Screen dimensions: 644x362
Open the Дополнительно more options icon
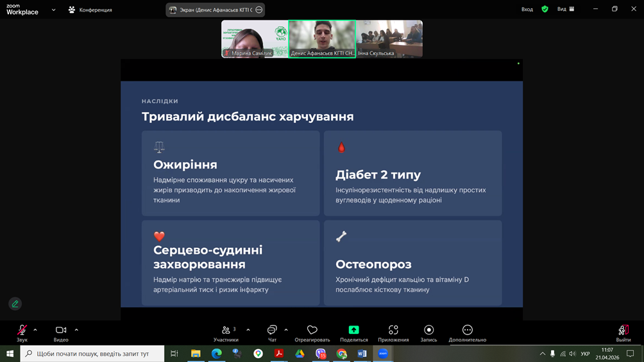pyautogui.click(x=468, y=331)
